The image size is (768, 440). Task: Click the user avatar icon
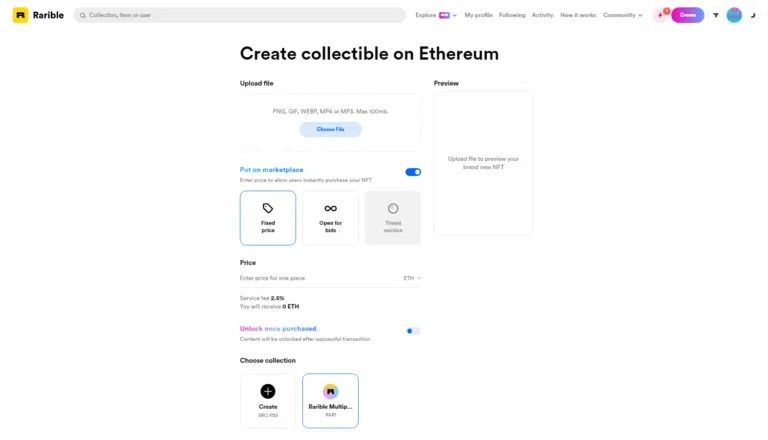(x=734, y=15)
